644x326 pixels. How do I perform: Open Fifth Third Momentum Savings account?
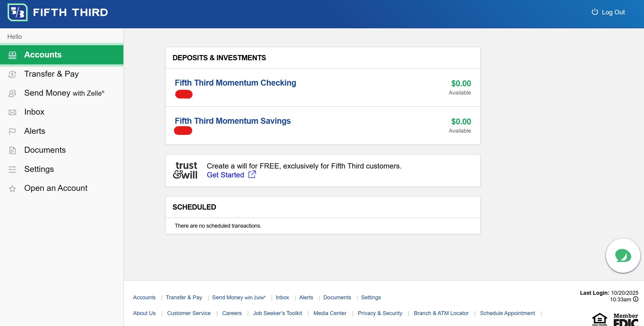233,121
